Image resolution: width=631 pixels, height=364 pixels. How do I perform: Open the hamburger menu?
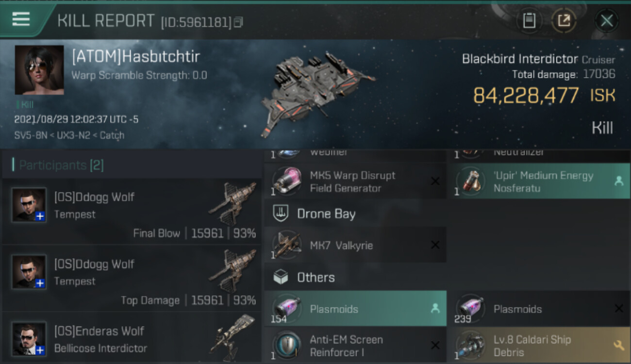20,19
